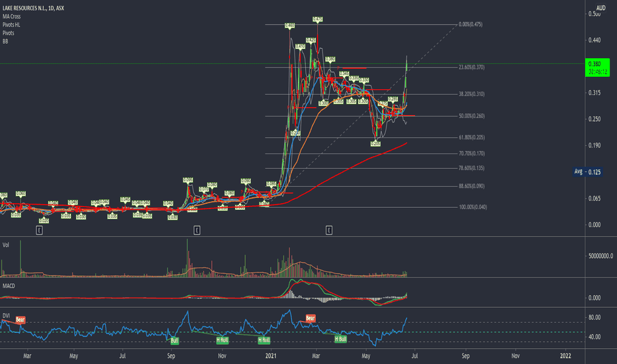Click the Bull tag on the DVI panel
The height and width of the screenshot is (364, 617).
point(175,340)
